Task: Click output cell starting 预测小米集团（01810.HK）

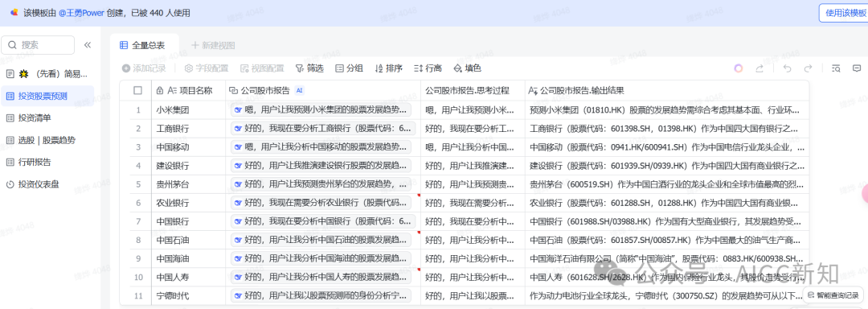Action: pos(666,109)
